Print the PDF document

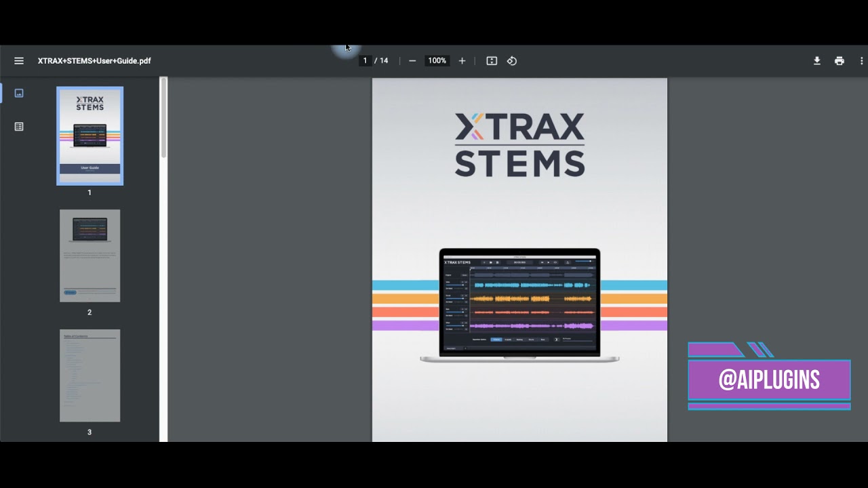coord(840,61)
